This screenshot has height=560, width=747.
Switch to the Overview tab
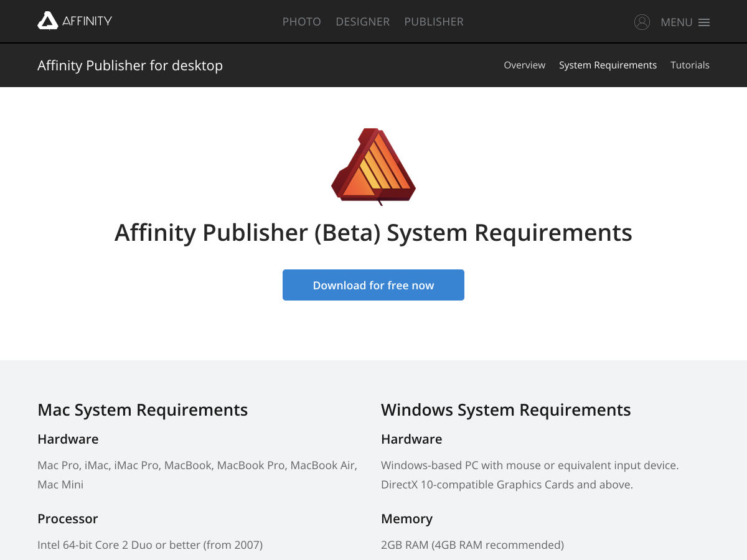pos(525,65)
